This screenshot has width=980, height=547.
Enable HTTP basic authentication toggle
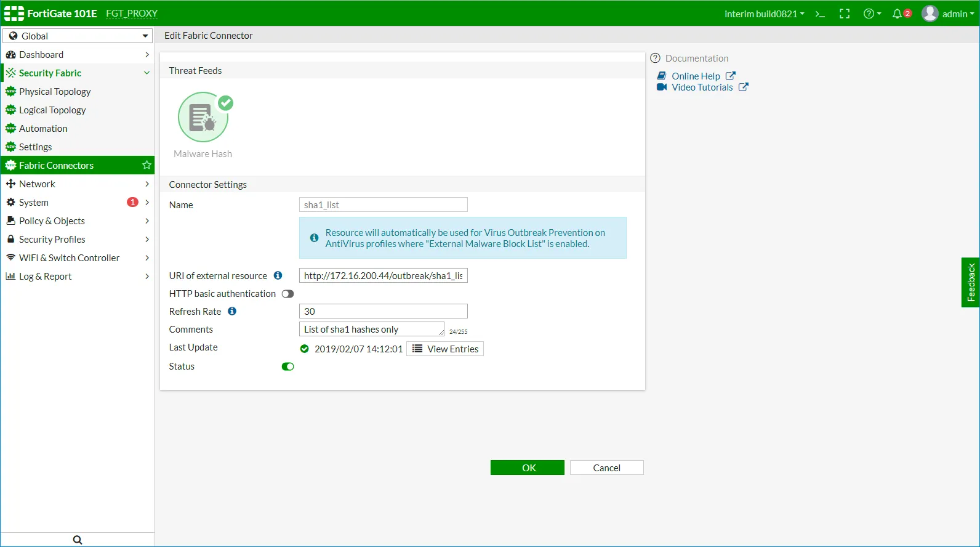click(287, 294)
